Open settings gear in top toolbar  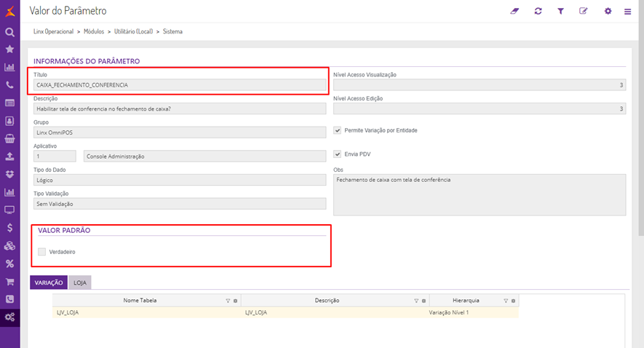pyautogui.click(x=608, y=11)
